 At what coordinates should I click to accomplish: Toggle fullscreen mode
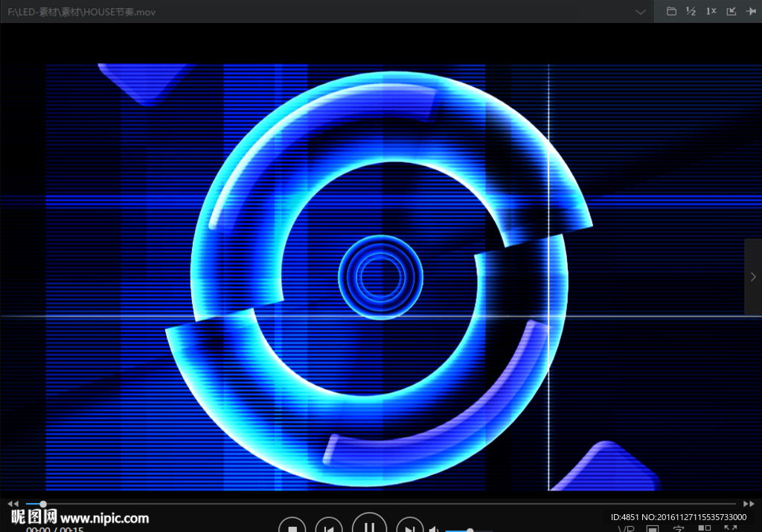(x=731, y=528)
